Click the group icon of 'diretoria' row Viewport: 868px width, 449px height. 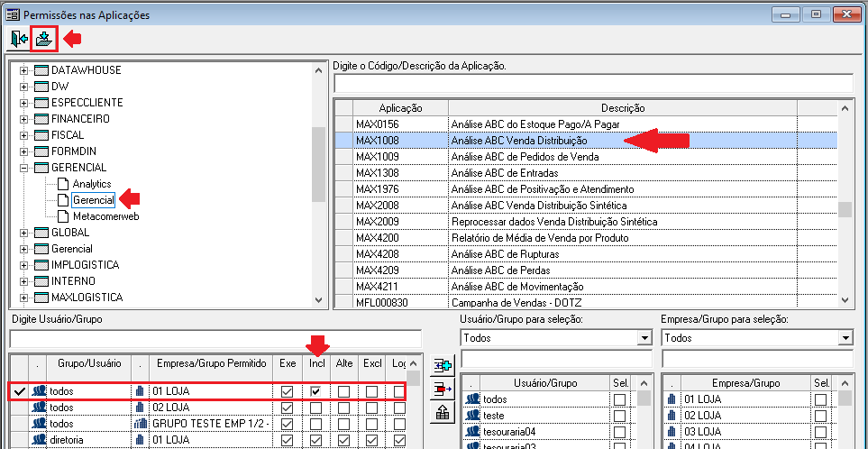(39, 440)
